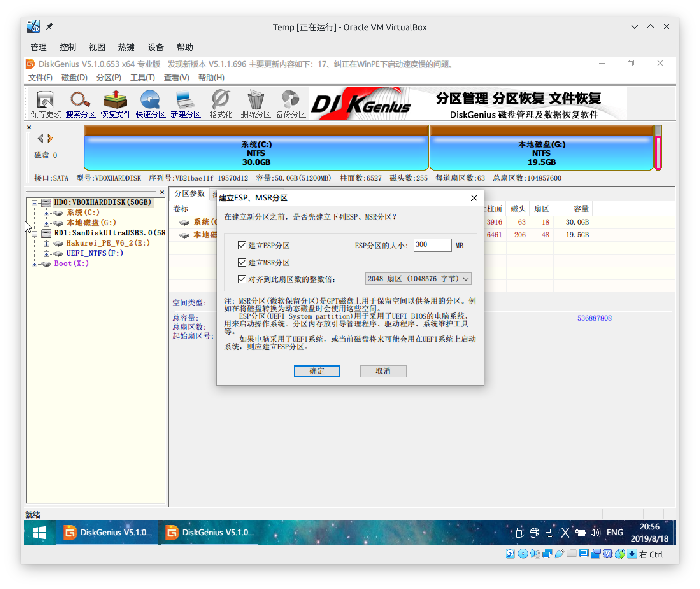Click the VirtualBox USB status icon
The height and width of the screenshot is (589, 700).
pos(559,554)
